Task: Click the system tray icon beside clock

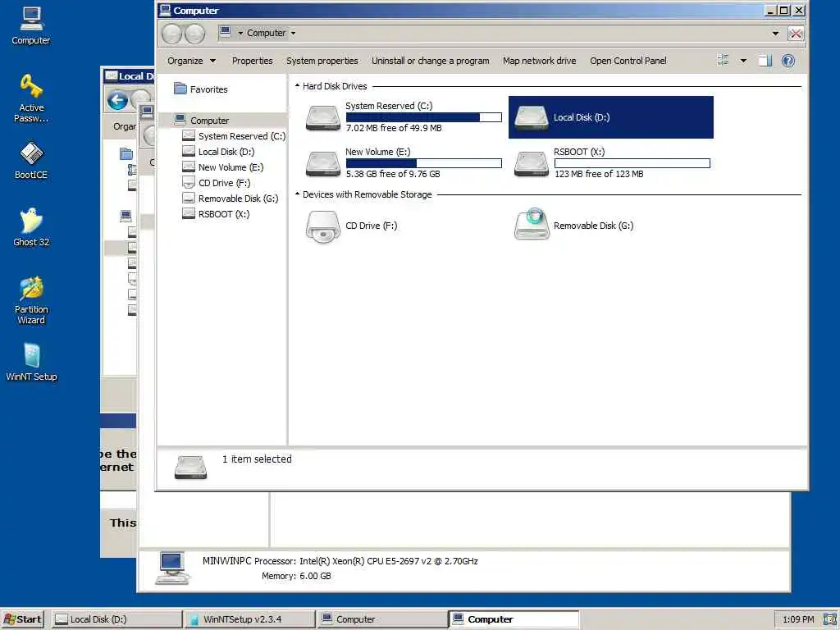Action: coord(830,619)
